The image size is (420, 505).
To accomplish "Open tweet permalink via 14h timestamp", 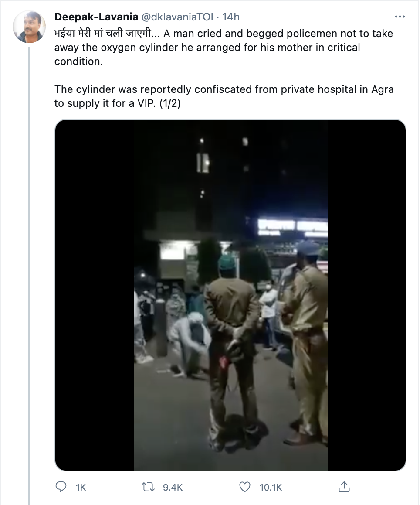I will 231,17.
